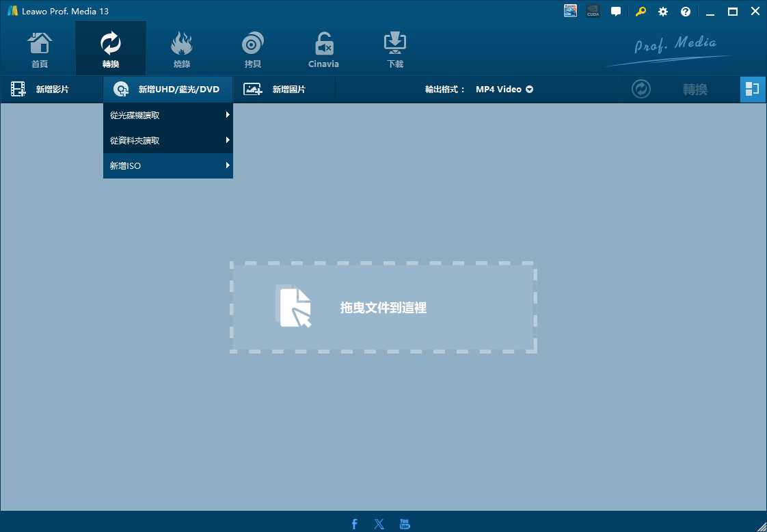Click the 新增圖片 add photo button
Viewport: 767px width, 532px height.
click(x=276, y=90)
